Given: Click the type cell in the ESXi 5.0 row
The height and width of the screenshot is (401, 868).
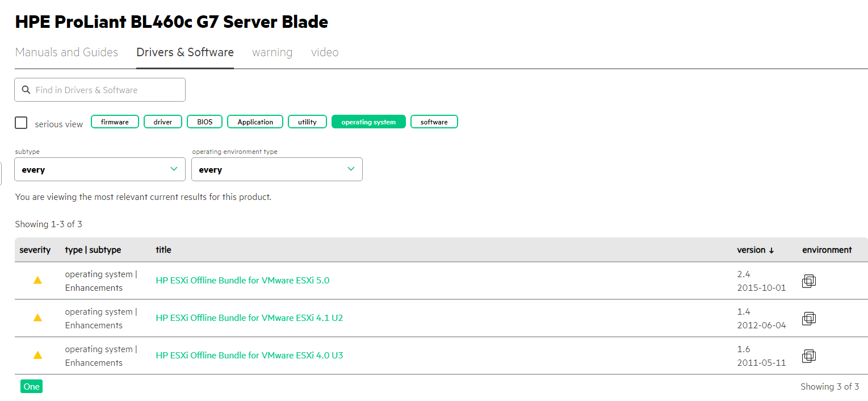Looking at the screenshot, I should [101, 281].
